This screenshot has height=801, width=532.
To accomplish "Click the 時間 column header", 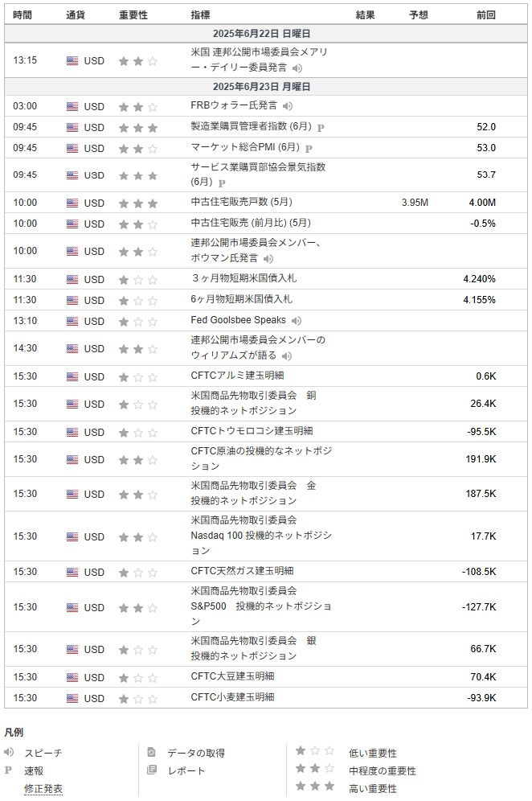I will point(23,14).
